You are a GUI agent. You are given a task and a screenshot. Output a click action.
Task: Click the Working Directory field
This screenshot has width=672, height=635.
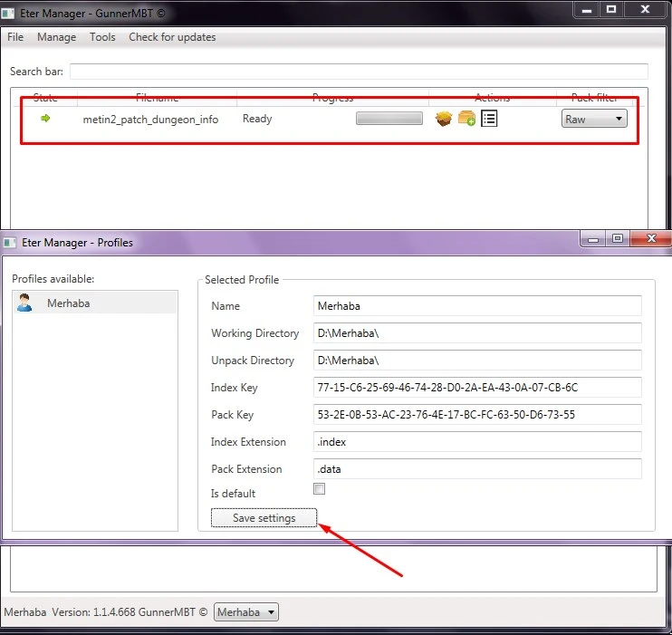pyautogui.click(x=477, y=333)
